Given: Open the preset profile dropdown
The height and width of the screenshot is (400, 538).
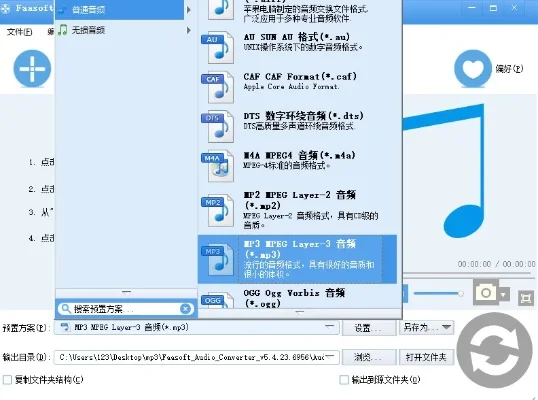Looking at the screenshot, I should point(330,327).
